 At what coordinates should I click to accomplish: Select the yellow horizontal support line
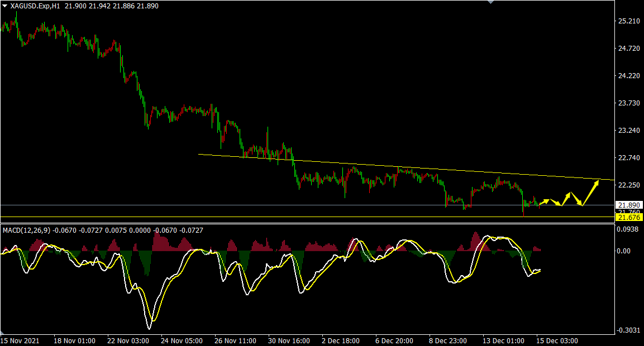(x=279, y=217)
